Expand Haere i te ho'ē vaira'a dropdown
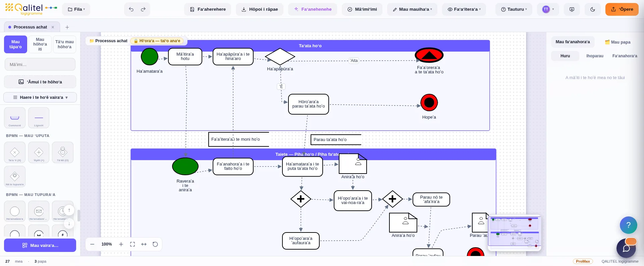The height and width of the screenshot is (266, 644). point(40,97)
